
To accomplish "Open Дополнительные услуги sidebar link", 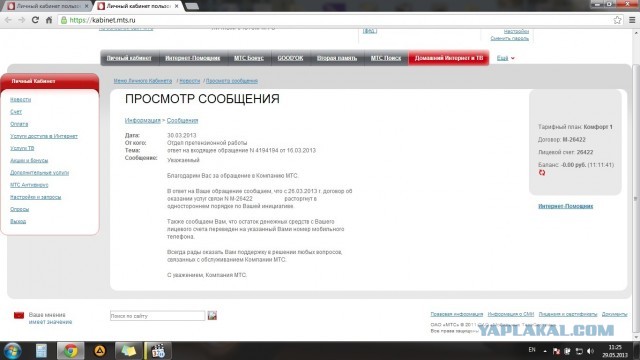I will pyautogui.click(x=40, y=173).
